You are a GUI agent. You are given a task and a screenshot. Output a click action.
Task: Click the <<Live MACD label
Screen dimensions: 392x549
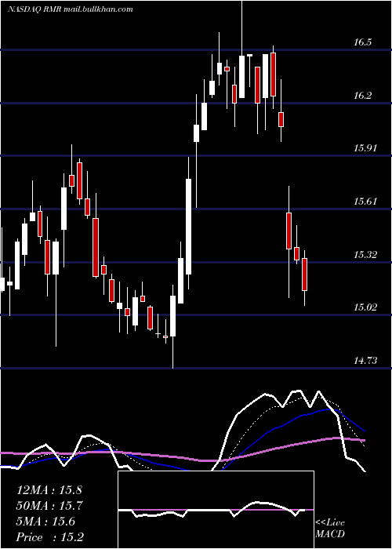click(x=330, y=528)
